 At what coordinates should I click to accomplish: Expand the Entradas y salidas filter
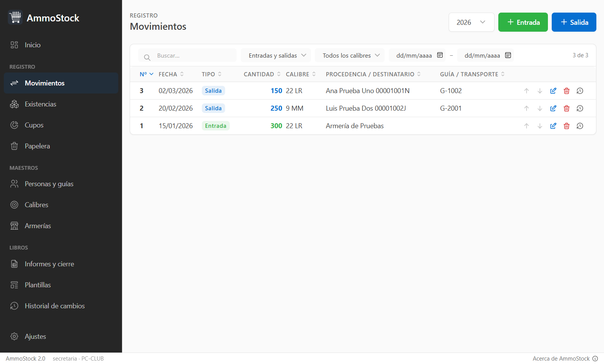[x=276, y=55]
